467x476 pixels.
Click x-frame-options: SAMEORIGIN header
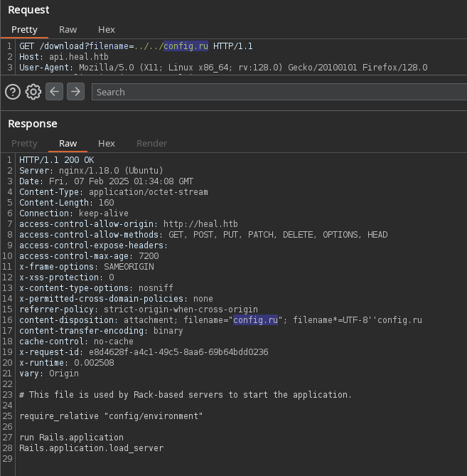(87, 267)
